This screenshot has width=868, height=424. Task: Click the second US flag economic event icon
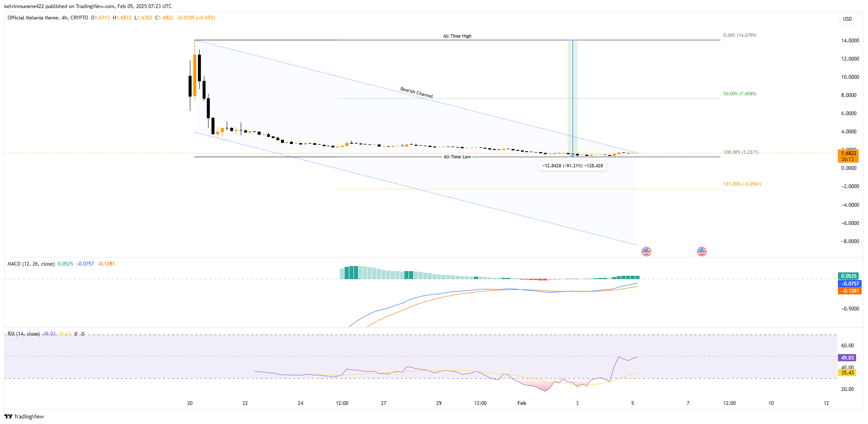point(702,252)
